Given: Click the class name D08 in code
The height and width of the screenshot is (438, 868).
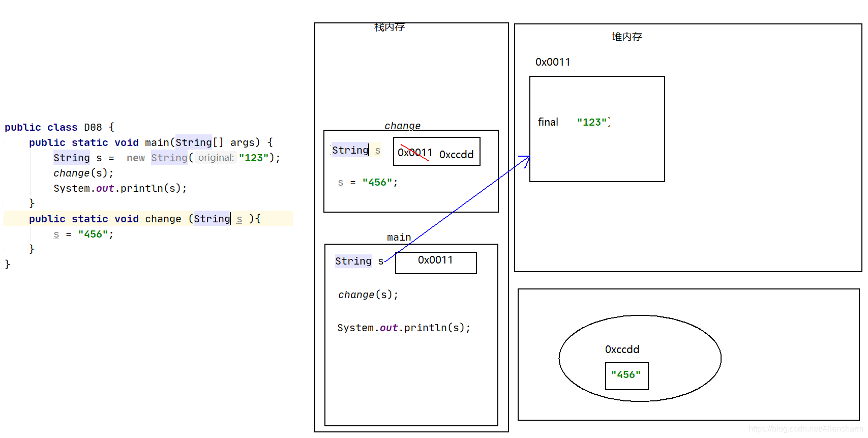Looking at the screenshot, I should (x=93, y=127).
